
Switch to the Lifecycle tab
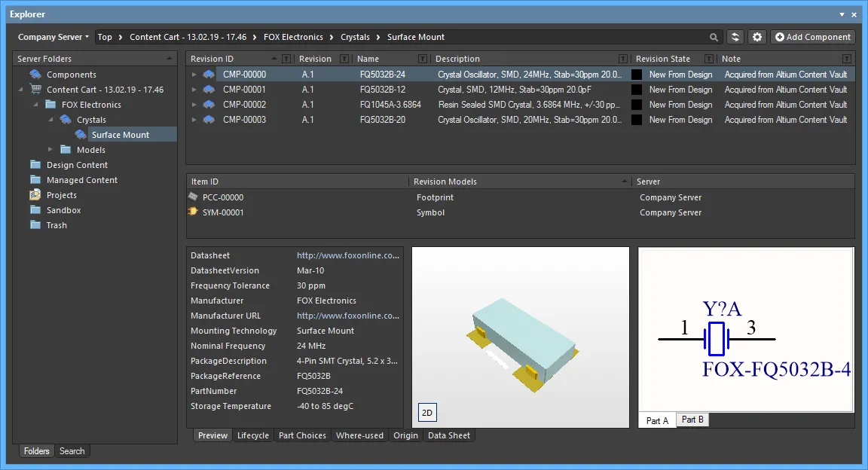(252, 435)
